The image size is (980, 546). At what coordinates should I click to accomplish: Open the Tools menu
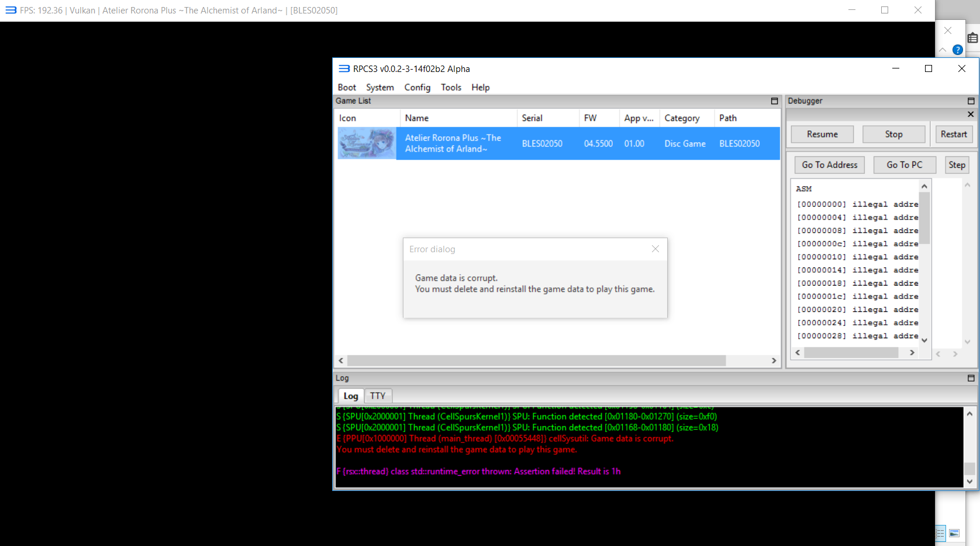click(x=451, y=87)
